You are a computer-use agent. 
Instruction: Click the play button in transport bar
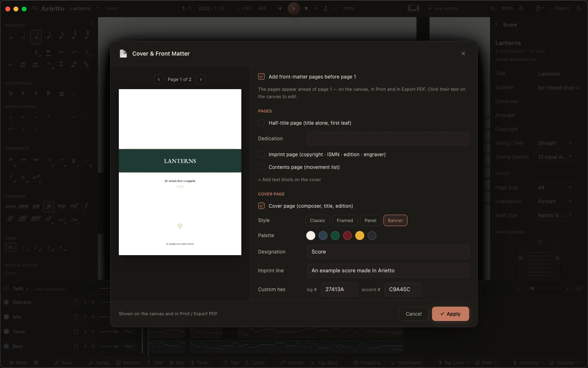pos(294,8)
